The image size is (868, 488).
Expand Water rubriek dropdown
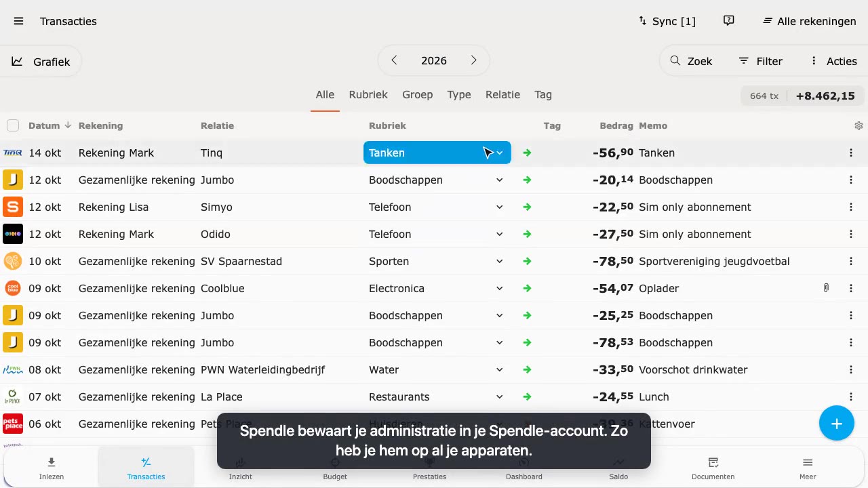click(x=499, y=369)
